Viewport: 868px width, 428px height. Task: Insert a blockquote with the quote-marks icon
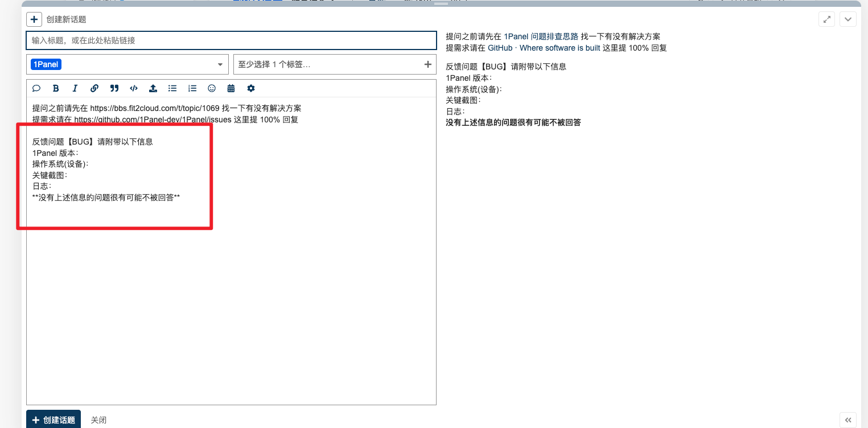tap(114, 88)
